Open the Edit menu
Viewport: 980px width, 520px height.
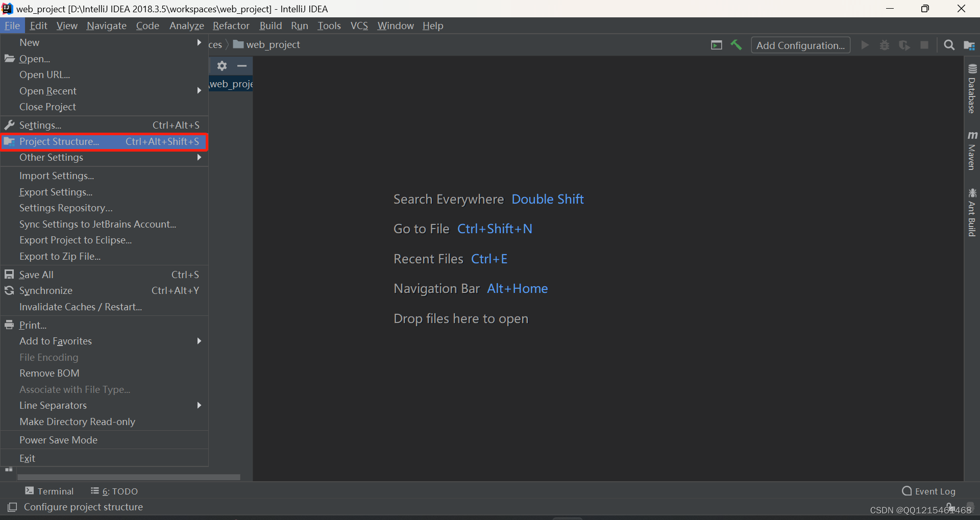pos(38,26)
